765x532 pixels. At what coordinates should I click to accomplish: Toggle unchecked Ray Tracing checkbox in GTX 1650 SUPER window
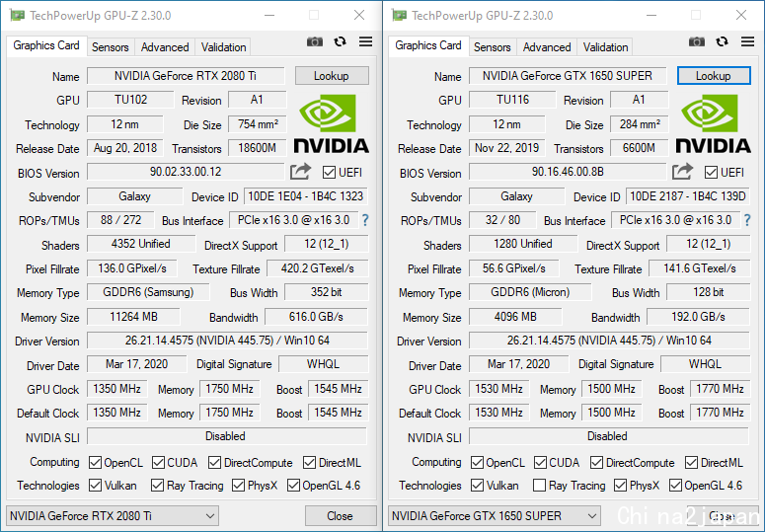point(539,486)
